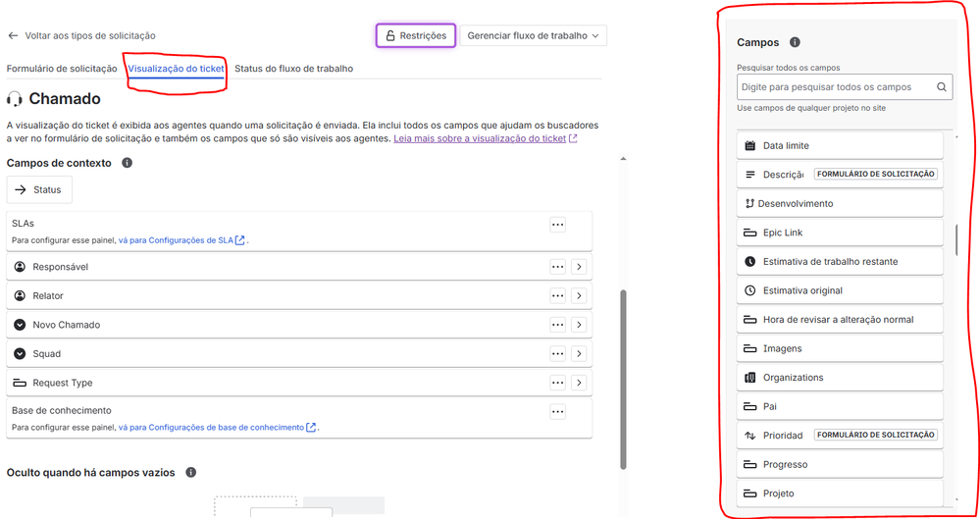This screenshot has width=980, height=519.
Task: Open info icon beside Campos de contexto
Action: point(127,163)
